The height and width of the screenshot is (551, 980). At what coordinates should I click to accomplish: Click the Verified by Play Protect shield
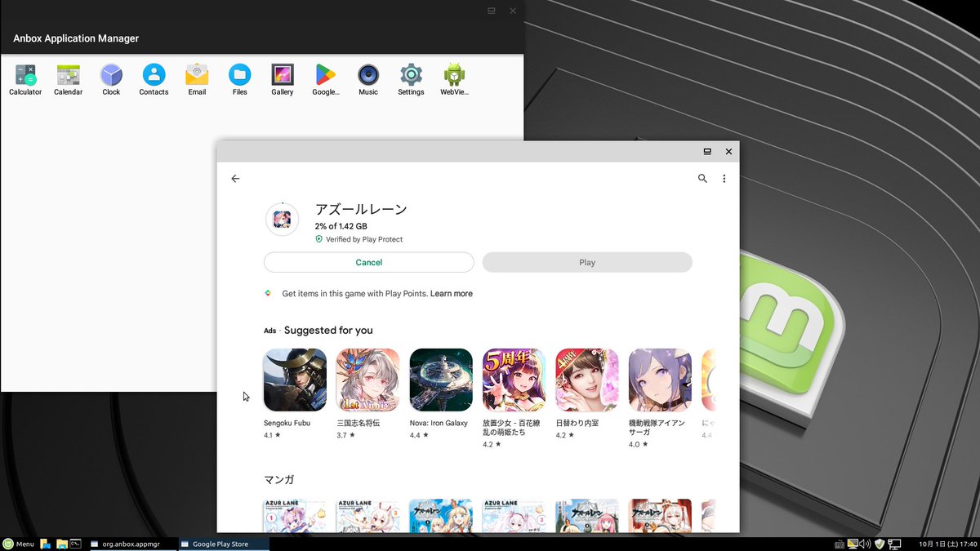[319, 239]
